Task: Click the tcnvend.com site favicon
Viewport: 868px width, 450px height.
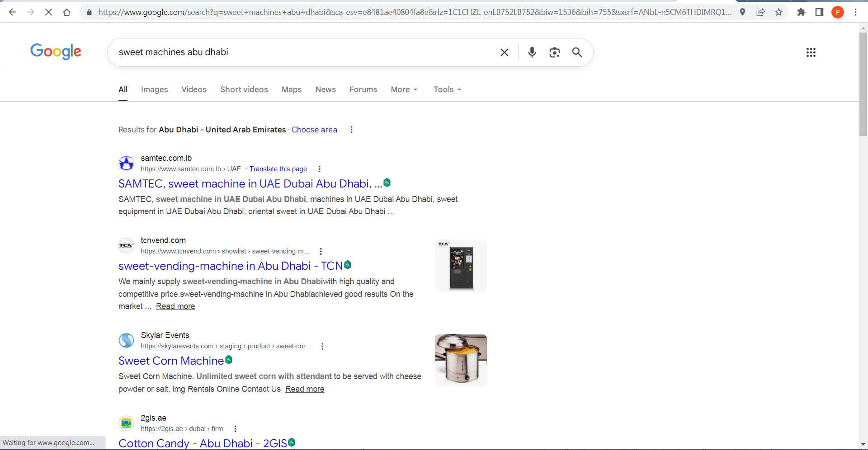Action: (127, 245)
